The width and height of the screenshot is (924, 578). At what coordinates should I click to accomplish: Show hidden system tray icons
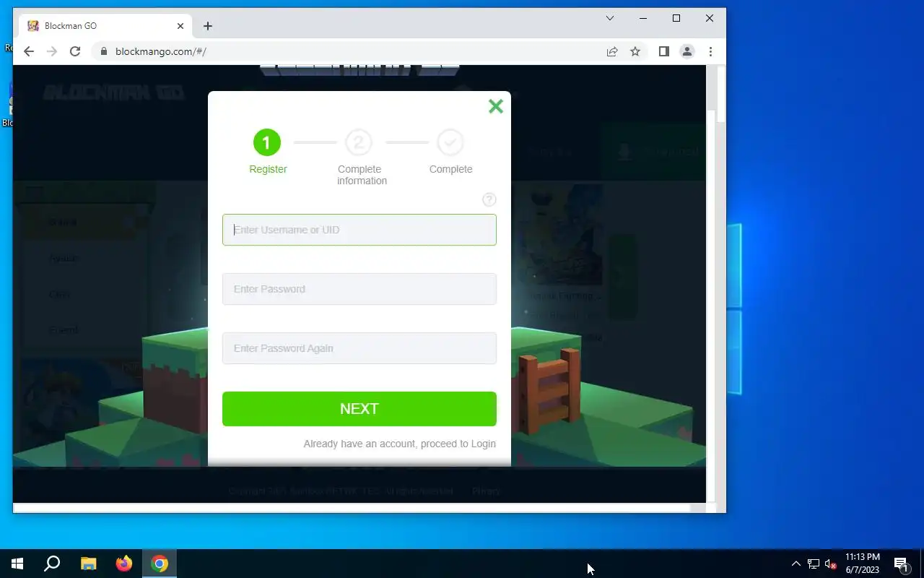pyautogui.click(x=796, y=564)
